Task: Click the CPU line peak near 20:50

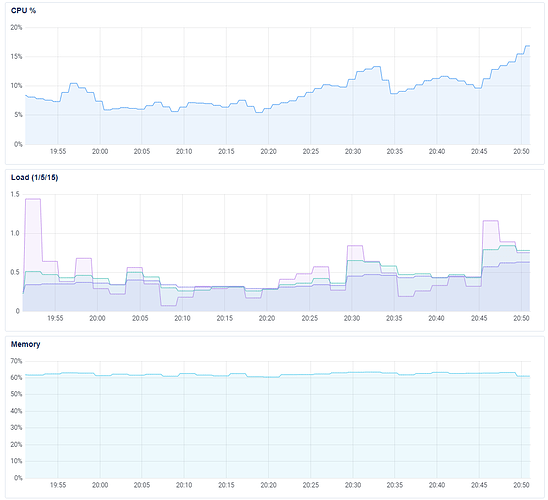Action: [528, 46]
